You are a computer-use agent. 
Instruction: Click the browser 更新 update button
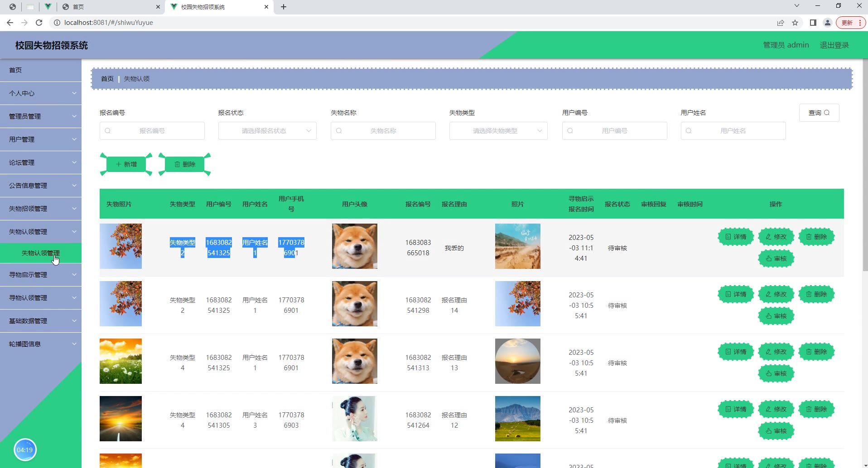click(x=851, y=23)
